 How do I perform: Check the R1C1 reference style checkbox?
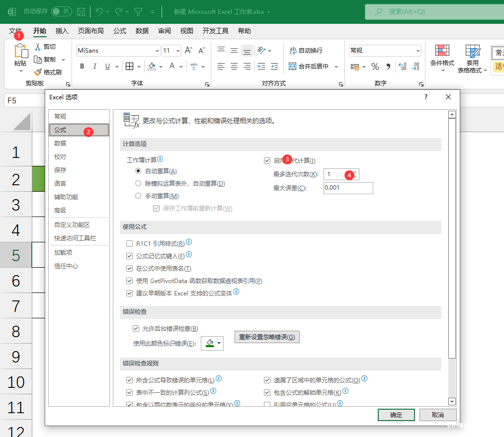click(130, 244)
